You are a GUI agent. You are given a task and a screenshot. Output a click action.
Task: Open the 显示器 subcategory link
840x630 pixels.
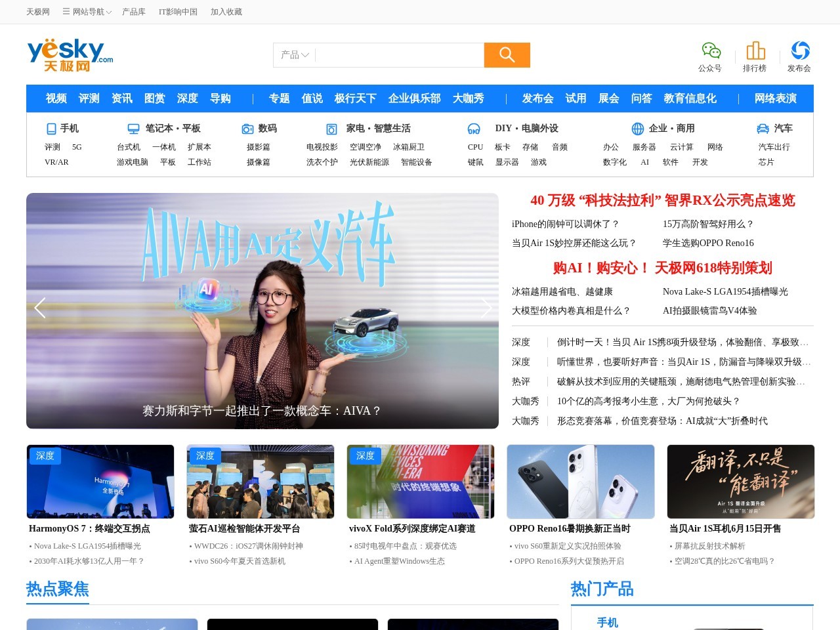pos(507,162)
